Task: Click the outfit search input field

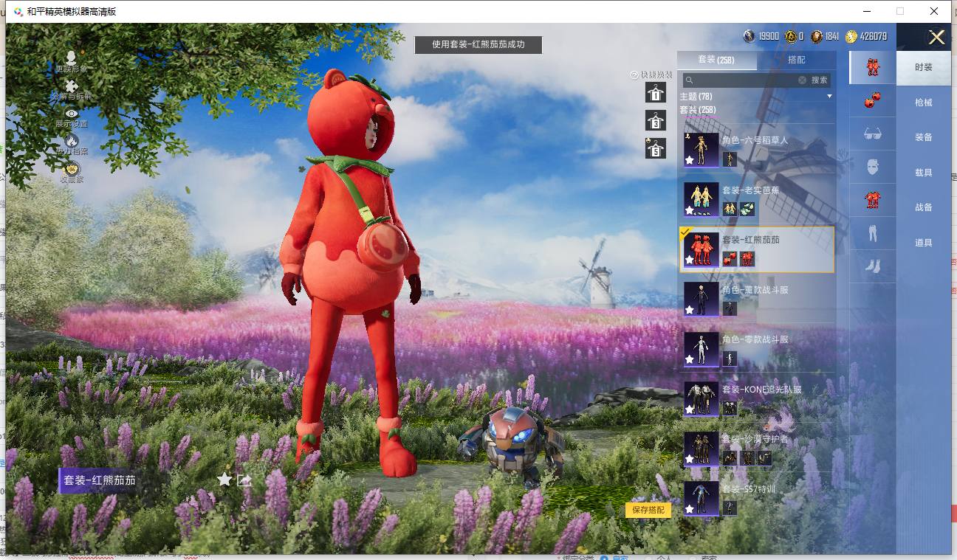Action: [x=745, y=80]
